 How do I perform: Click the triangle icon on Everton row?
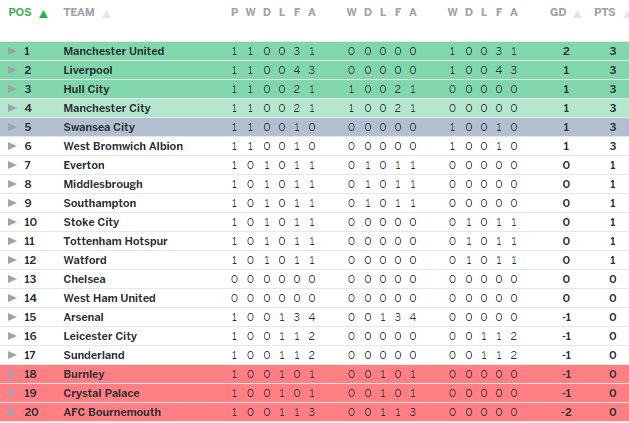[12, 165]
